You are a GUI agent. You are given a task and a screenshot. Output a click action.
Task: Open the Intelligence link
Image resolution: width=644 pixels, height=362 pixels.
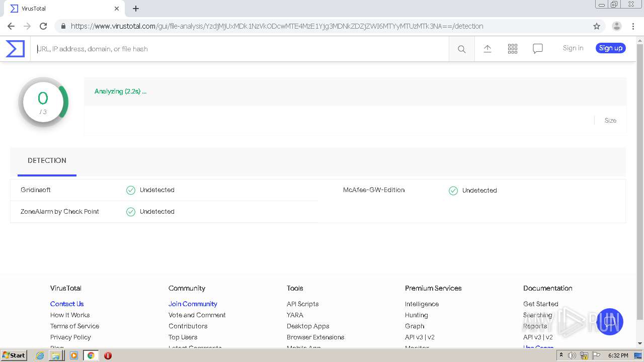422,304
